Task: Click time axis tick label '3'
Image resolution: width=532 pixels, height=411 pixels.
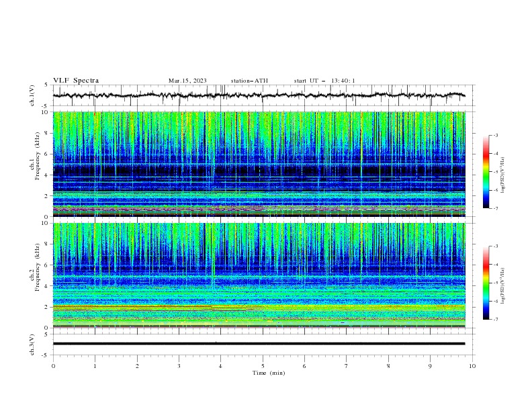Action: [x=179, y=366]
